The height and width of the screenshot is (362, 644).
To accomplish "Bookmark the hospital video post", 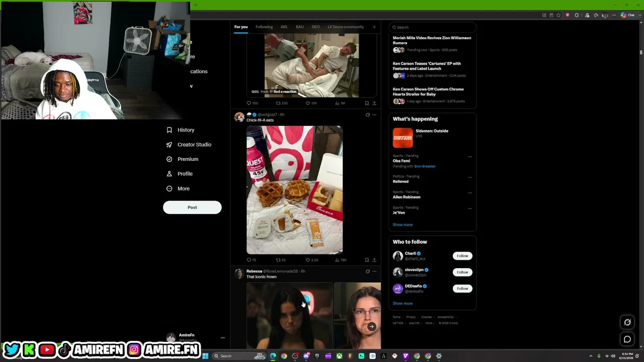I will tap(367, 103).
